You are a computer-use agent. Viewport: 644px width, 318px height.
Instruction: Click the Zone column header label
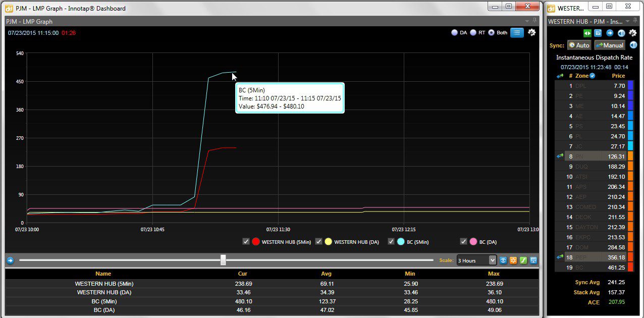point(582,76)
